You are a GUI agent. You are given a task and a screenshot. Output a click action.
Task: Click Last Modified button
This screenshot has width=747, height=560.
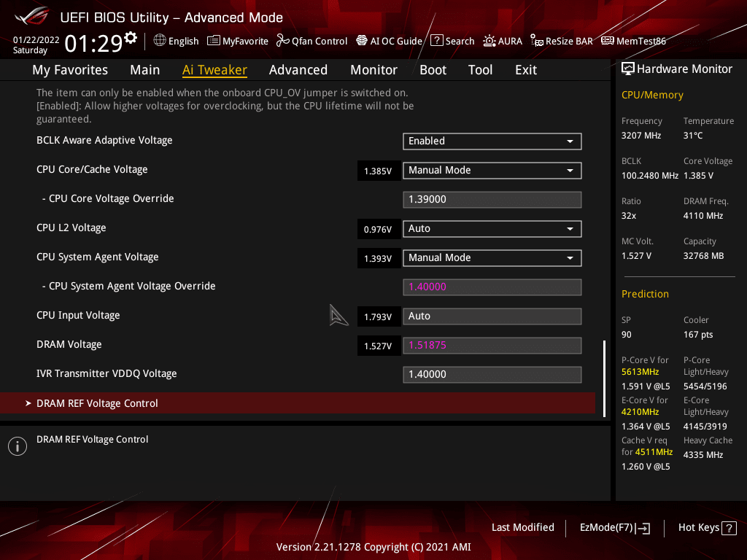click(522, 528)
